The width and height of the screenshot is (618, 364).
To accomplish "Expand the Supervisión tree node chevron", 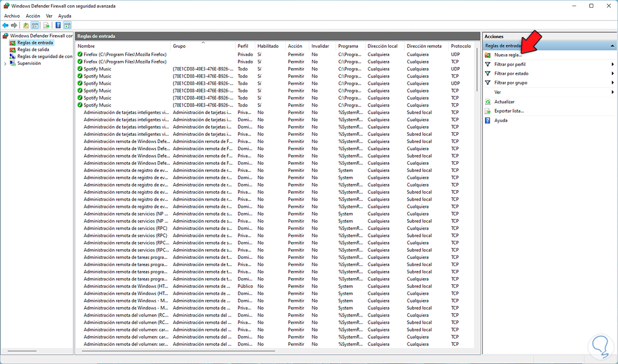I will (5, 64).
